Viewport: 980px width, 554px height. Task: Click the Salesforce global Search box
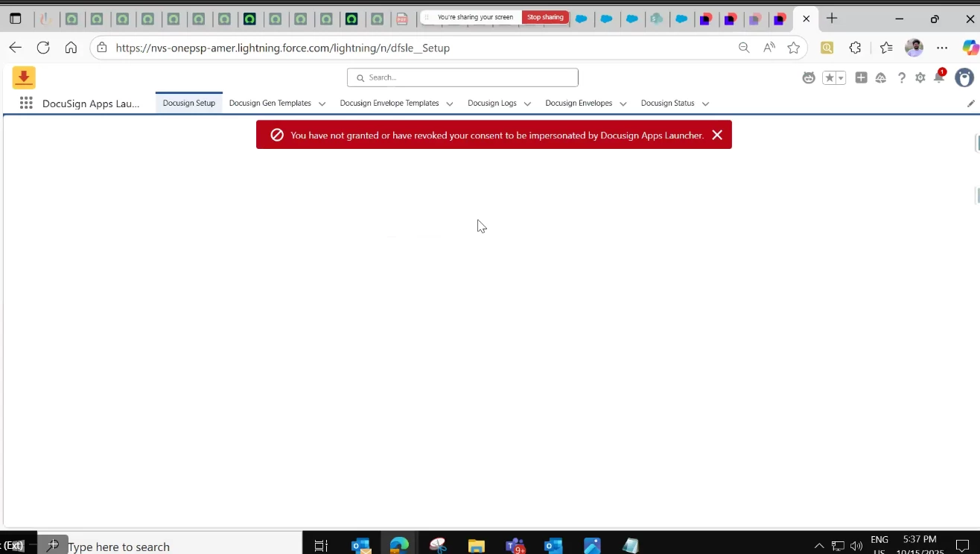point(462,77)
